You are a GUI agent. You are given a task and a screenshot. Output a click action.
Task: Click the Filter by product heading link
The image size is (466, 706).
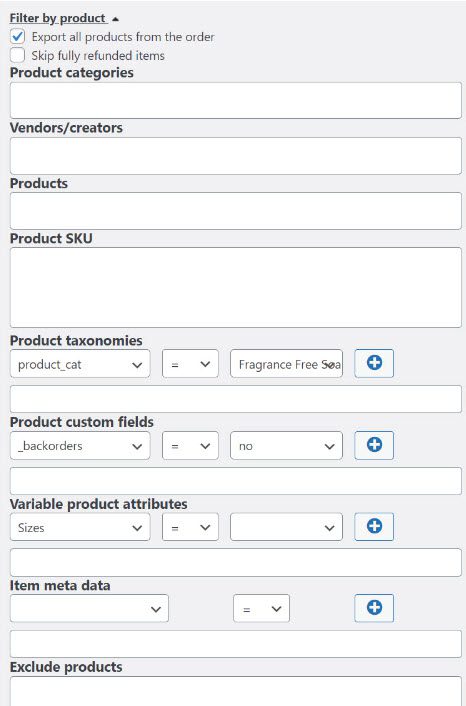click(58, 18)
